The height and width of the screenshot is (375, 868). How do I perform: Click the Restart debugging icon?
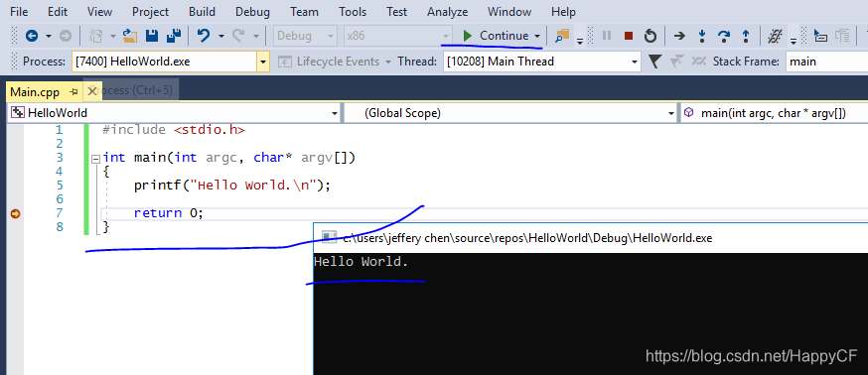point(651,36)
